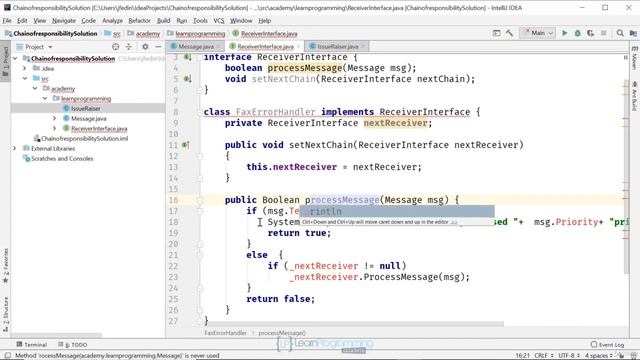Click the grey stop button in toolbar

[x=603, y=33]
